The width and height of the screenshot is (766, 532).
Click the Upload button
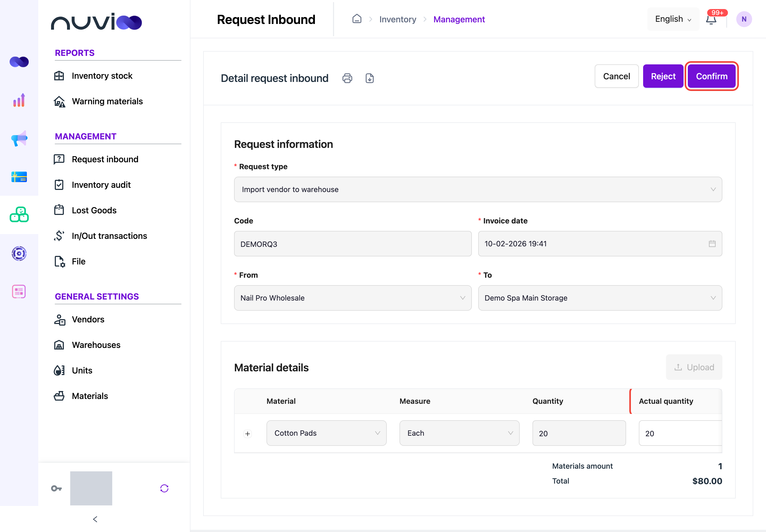click(x=694, y=367)
